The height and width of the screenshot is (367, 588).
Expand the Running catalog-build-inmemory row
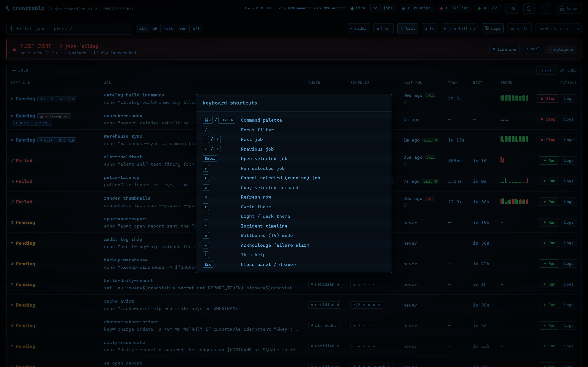(12, 99)
